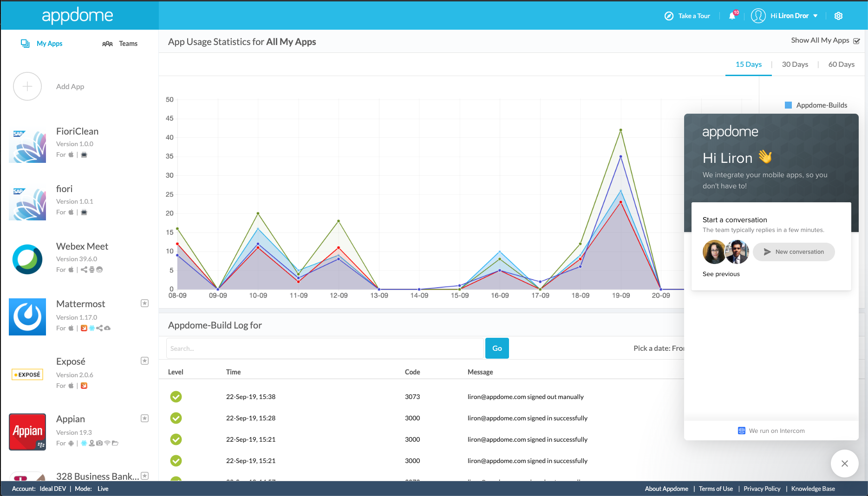Click Level column header

click(x=176, y=372)
